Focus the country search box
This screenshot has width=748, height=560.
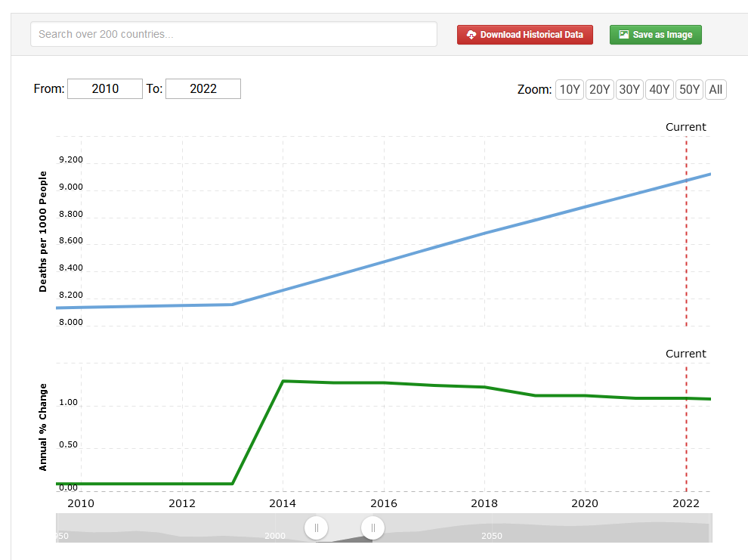pyautogui.click(x=233, y=34)
